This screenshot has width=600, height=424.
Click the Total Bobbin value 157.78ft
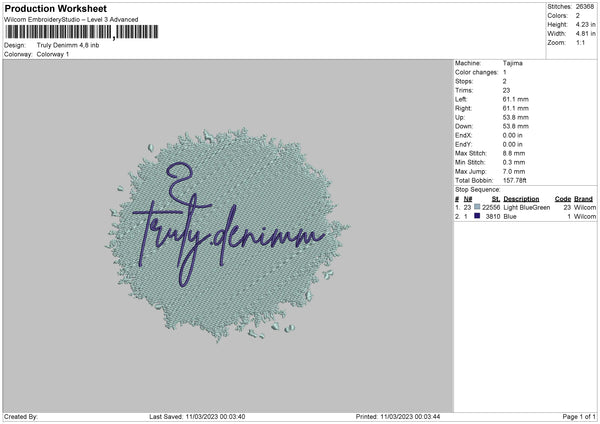514,180
